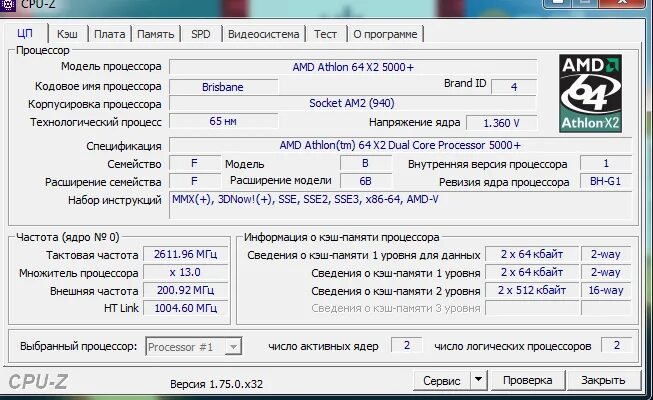The image size is (653, 400).
Task: Open the Кэш tab
Action: pos(67,34)
